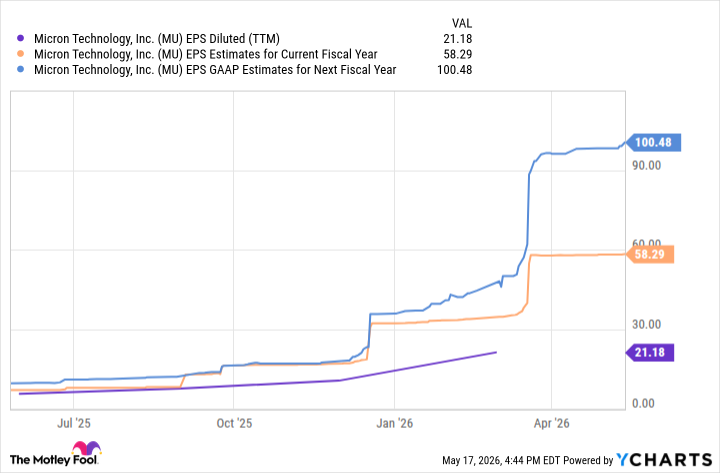
Task: Click the 100.48 value in the legend table
Action: click(x=454, y=70)
